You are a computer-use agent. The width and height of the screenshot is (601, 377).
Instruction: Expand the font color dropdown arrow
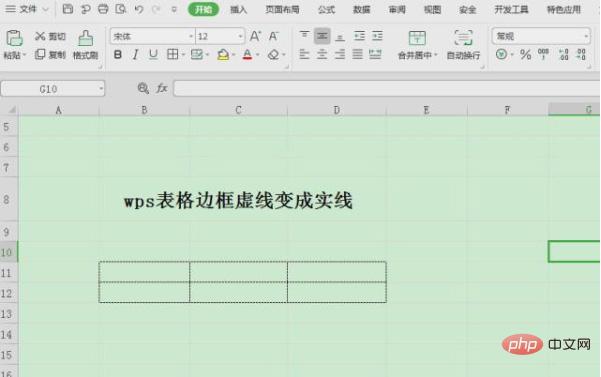(258, 55)
